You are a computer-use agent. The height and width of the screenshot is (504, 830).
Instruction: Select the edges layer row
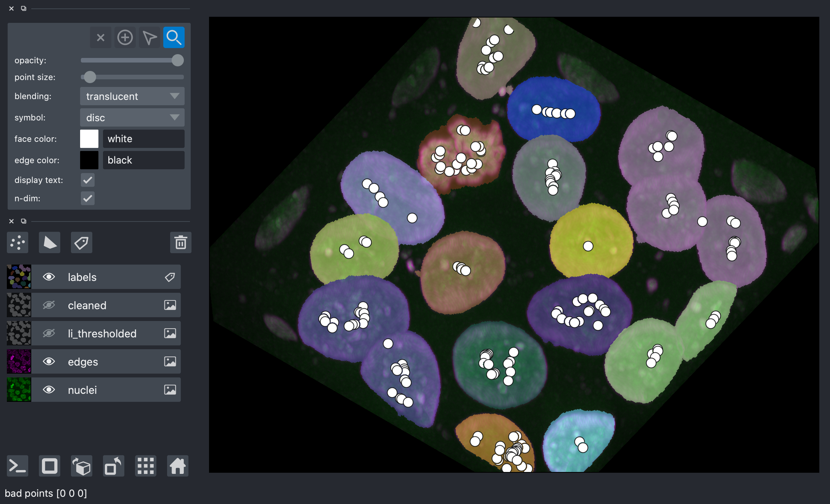coord(94,362)
